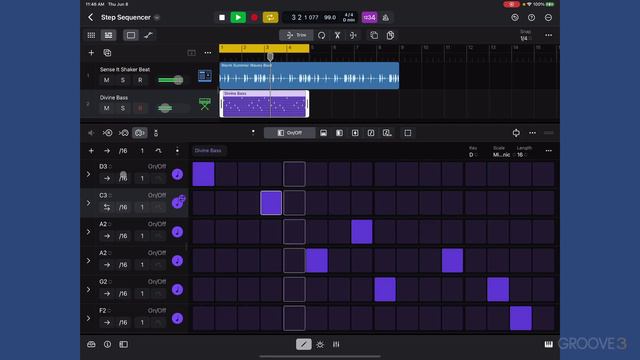Expand the F2 row
Image resolution: width=640 pixels, height=360 pixels.
coord(88,318)
